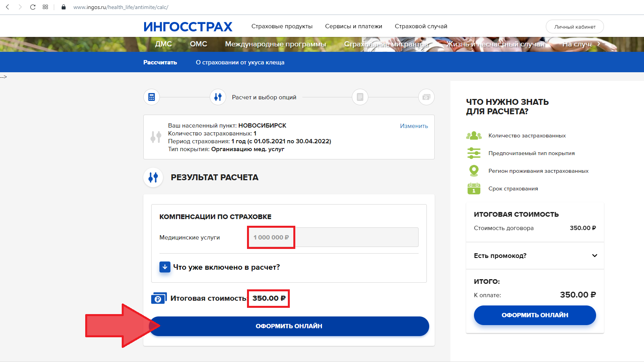Click Предпочитаемый тип покрытия text
The height and width of the screenshot is (362, 644).
531,153
